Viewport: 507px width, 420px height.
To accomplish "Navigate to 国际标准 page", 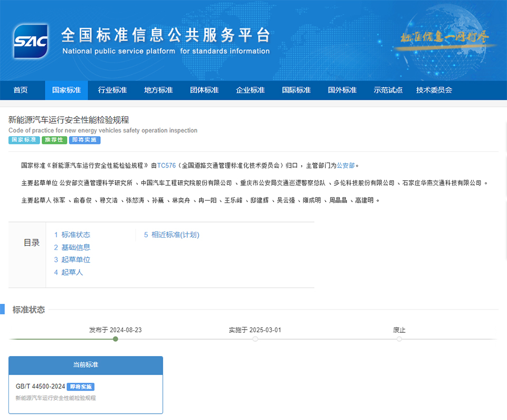I will (296, 90).
